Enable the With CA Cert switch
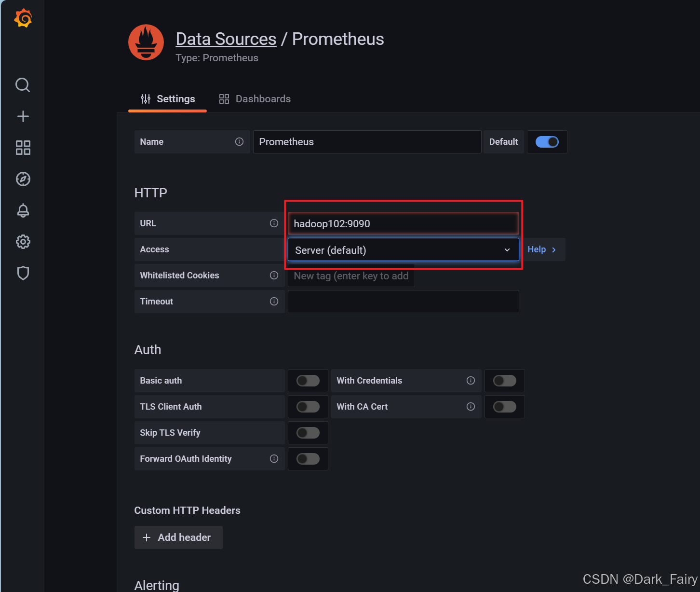 click(505, 407)
